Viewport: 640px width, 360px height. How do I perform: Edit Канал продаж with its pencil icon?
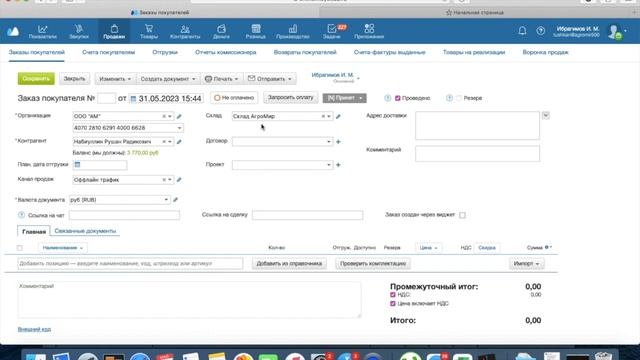click(179, 180)
